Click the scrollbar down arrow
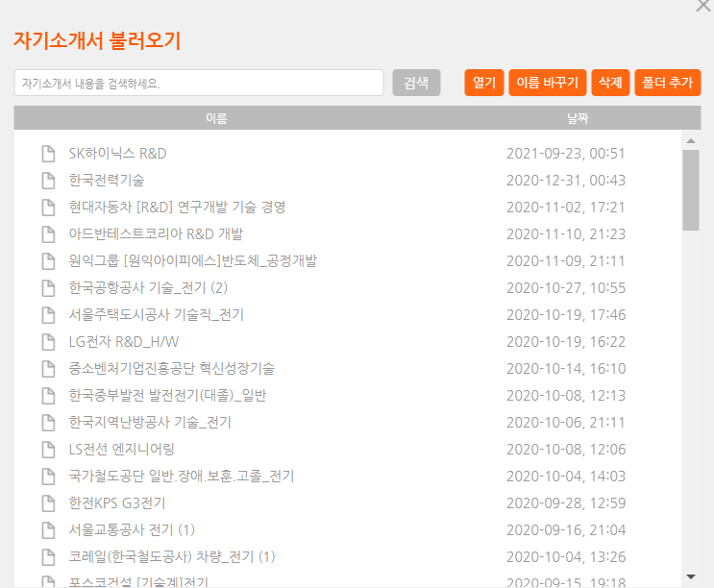This screenshot has width=714, height=588. tap(691, 577)
